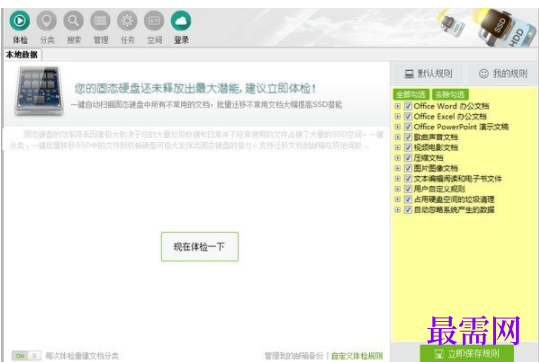Switch to the 本地数据 tab
Viewport: 539px width, 362px height.
(22, 55)
